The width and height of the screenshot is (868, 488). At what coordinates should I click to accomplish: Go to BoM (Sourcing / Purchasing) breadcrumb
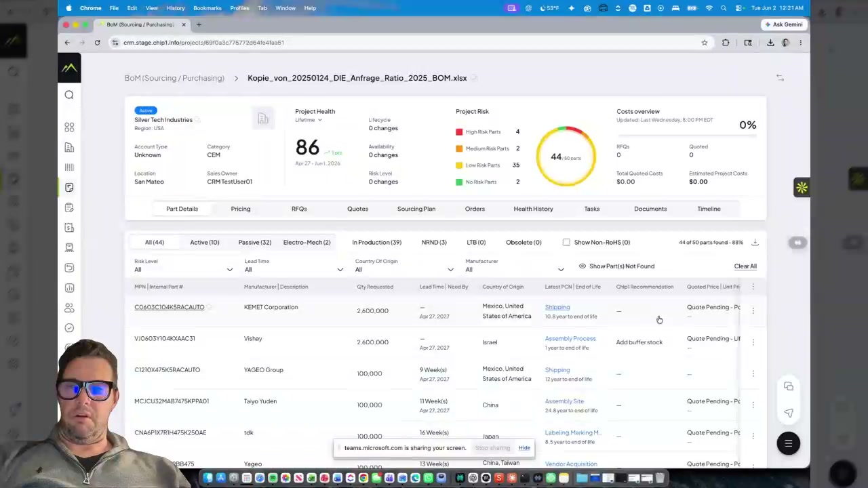click(174, 78)
